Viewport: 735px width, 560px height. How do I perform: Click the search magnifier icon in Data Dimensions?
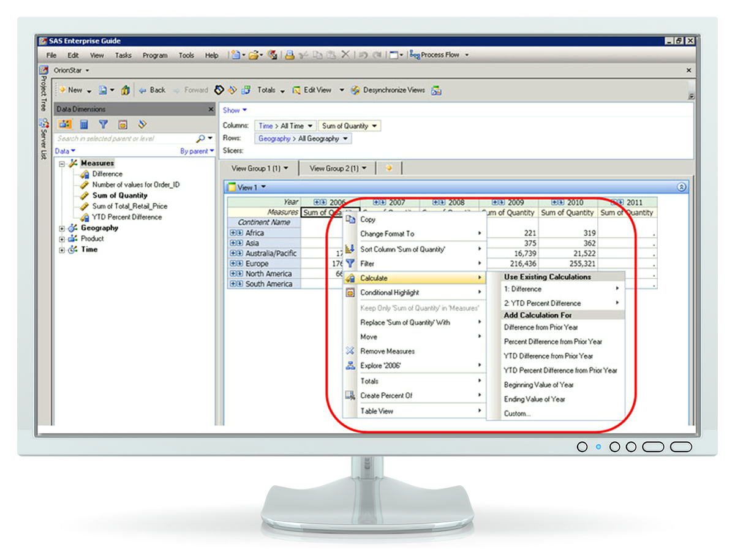pos(200,138)
